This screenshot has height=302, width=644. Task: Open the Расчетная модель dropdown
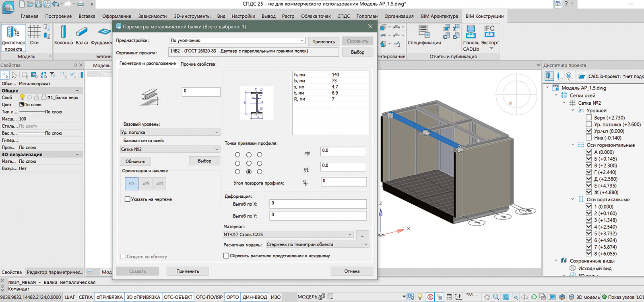[x=317, y=244]
